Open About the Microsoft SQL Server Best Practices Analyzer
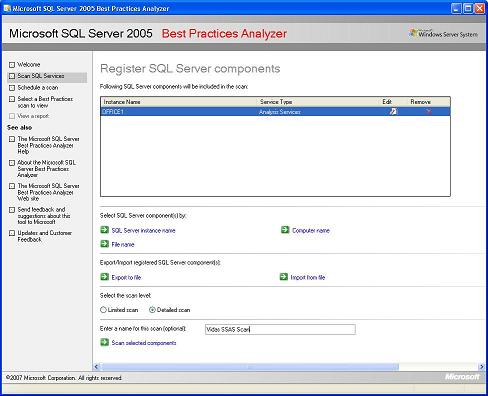 (47, 169)
